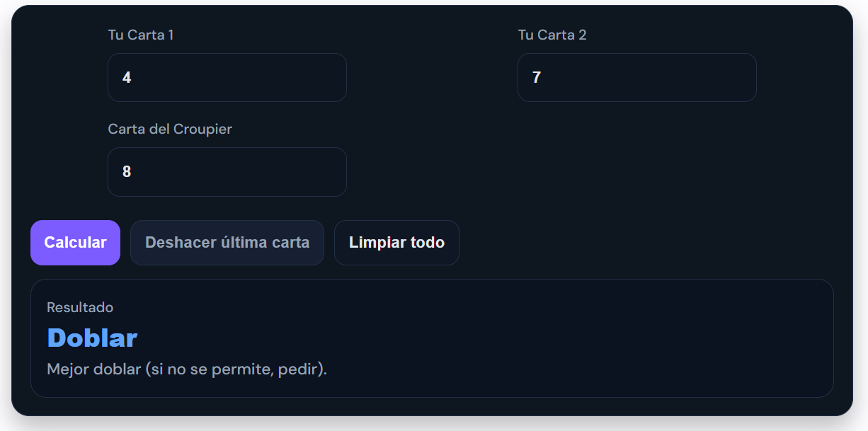Viewport: 868px width, 431px height.
Task: Click the "Carta del Croupier" label
Action: coord(170,129)
